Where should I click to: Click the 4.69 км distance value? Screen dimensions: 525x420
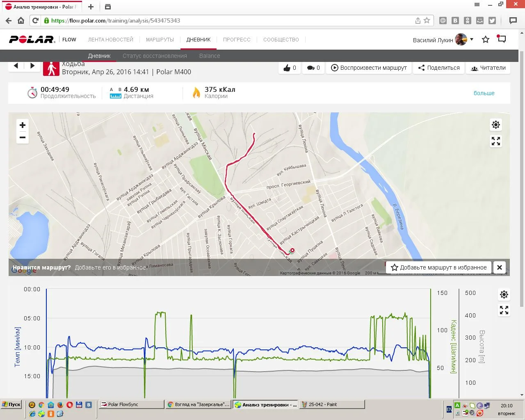[x=136, y=89]
